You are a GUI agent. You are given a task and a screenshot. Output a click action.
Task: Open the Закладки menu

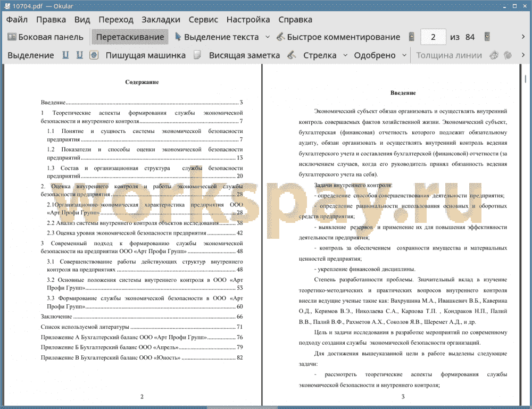(x=161, y=20)
